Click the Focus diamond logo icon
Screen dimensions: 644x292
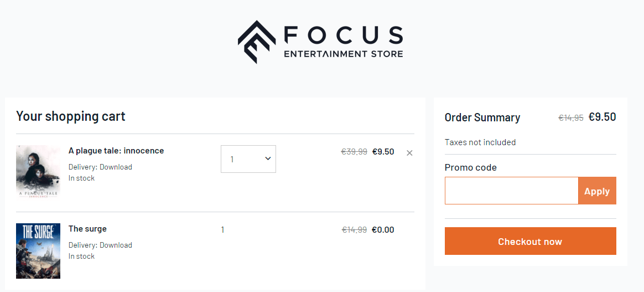(x=257, y=42)
